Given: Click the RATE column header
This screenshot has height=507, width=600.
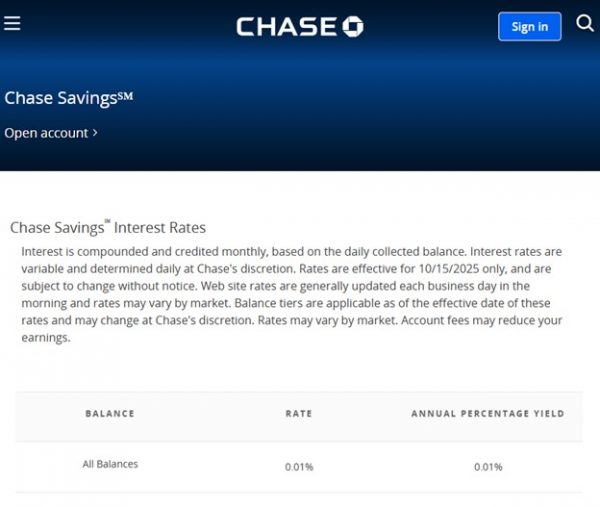Looking at the screenshot, I should coord(298,413).
